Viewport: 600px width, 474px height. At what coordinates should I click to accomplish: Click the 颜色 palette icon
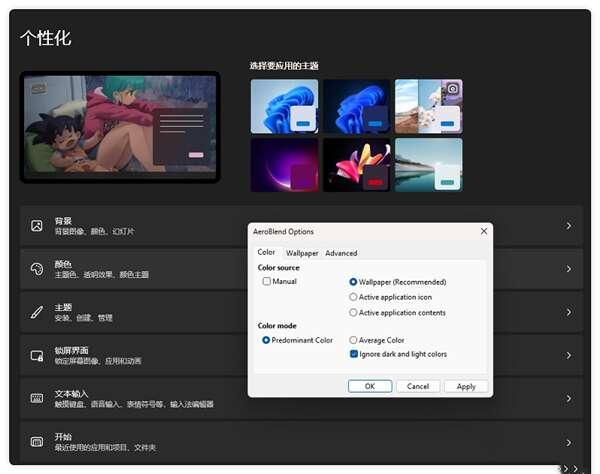click(37, 269)
